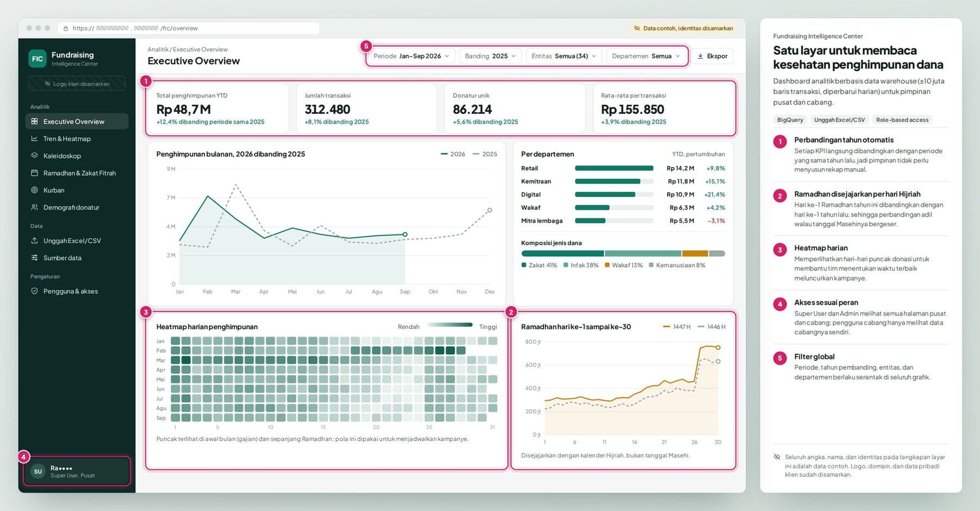Click the Kaleidoskop layers icon
Viewport: 980px width, 511px height.
click(x=34, y=156)
